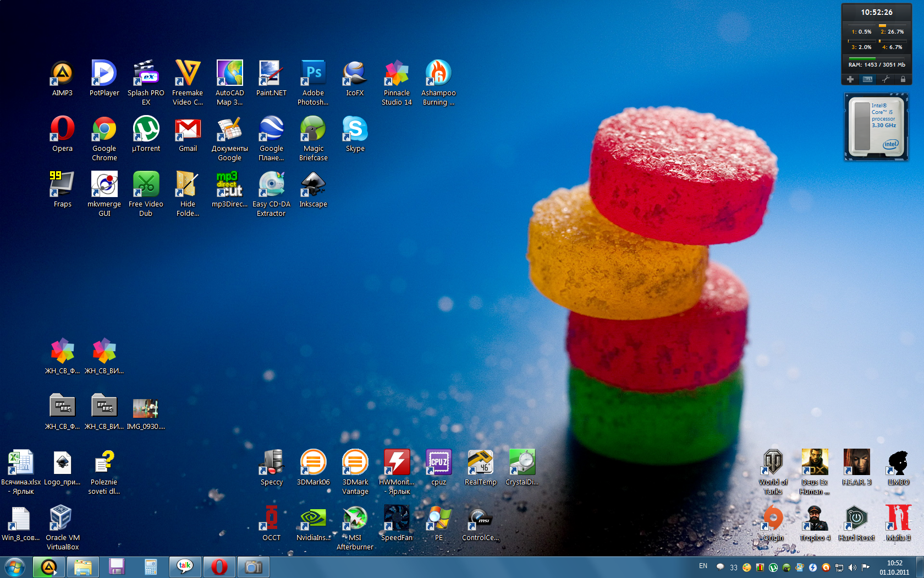924x578 pixels.
Task: Click the Show desktop strip beside the clock
Action: coord(920,567)
